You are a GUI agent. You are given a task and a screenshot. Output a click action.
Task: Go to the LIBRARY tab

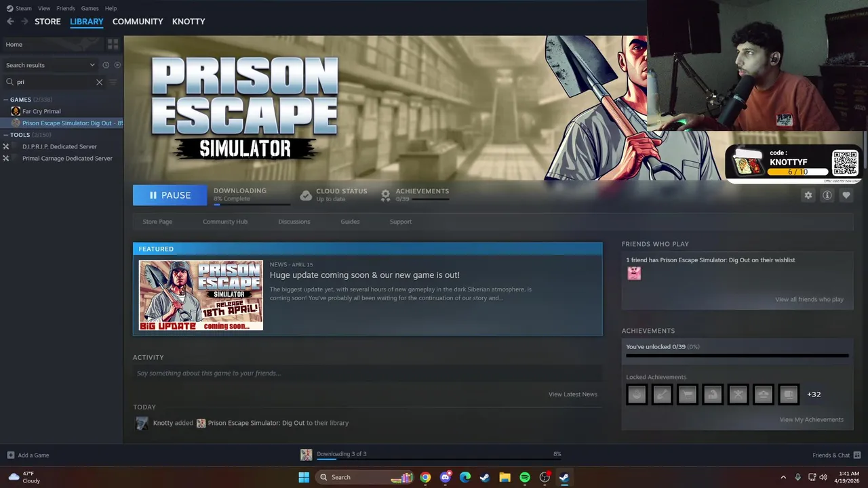pyautogui.click(x=87, y=22)
